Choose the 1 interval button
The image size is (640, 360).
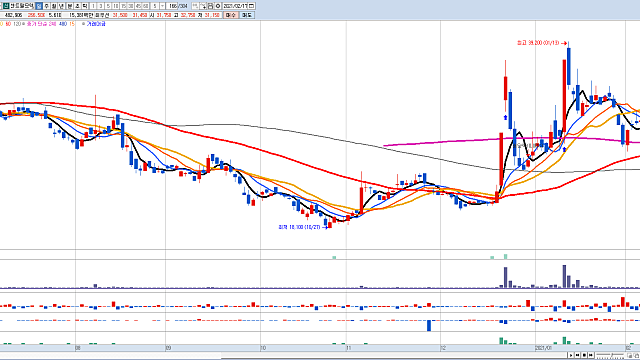[x=93, y=6]
